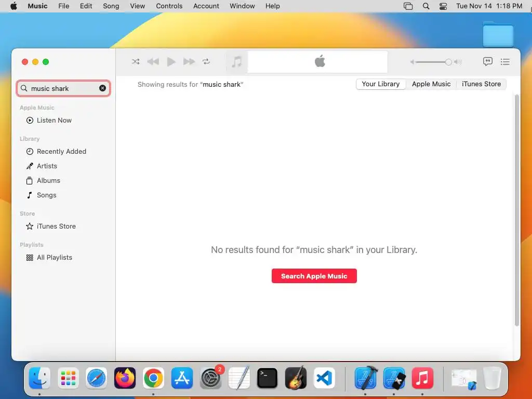This screenshot has height=399, width=532.
Task: Click the magnifier icon in search field
Action: 24,88
